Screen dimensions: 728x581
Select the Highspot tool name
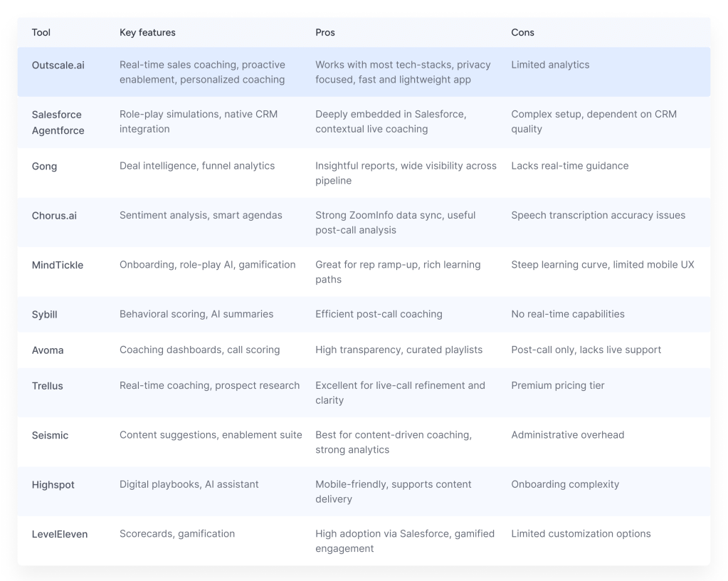[53, 485]
